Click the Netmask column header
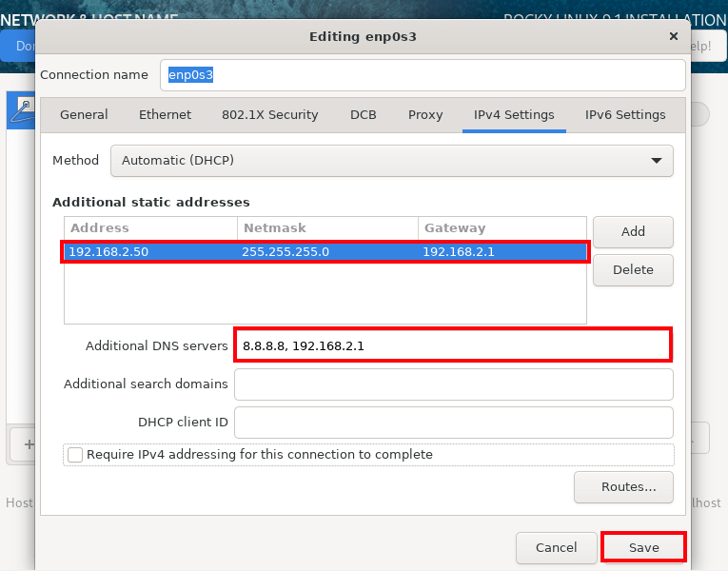Viewport: 728px width, 571px height. click(x=327, y=228)
